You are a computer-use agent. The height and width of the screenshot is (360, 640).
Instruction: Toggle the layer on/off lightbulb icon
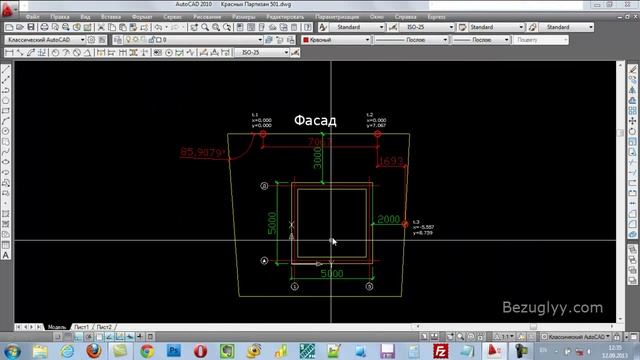[x=128, y=40]
